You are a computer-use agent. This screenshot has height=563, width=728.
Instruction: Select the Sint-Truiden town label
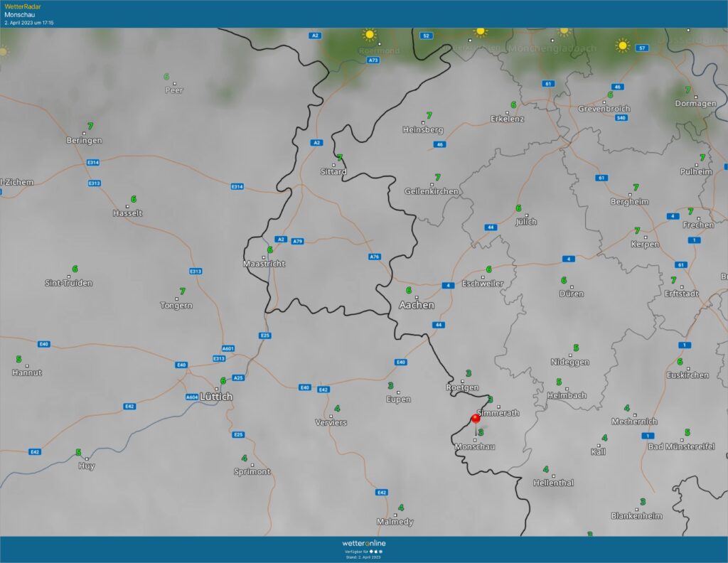[69, 283]
